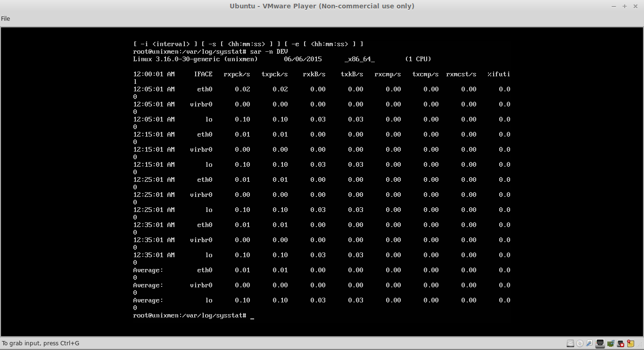Click the 12:00:01 AM header timestamp
644x350 pixels.
click(154, 74)
